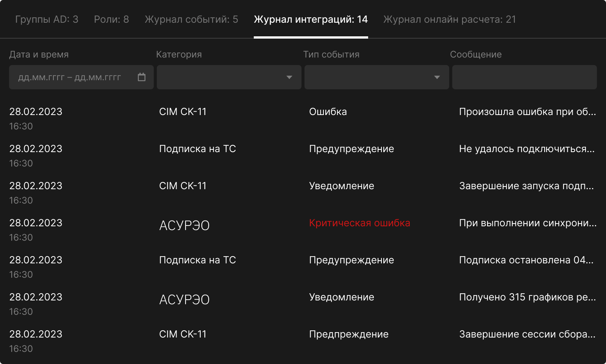Screen dimensions: 606x364
Task: Click message 'Завершение сессии сбора...'
Action: (x=527, y=334)
